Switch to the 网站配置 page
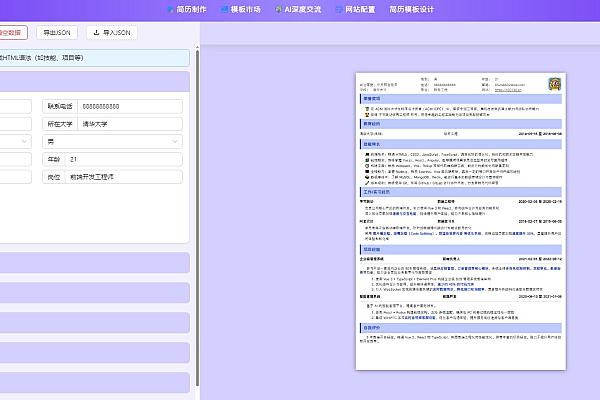The width and height of the screenshot is (600, 400). [x=355, y=9]
